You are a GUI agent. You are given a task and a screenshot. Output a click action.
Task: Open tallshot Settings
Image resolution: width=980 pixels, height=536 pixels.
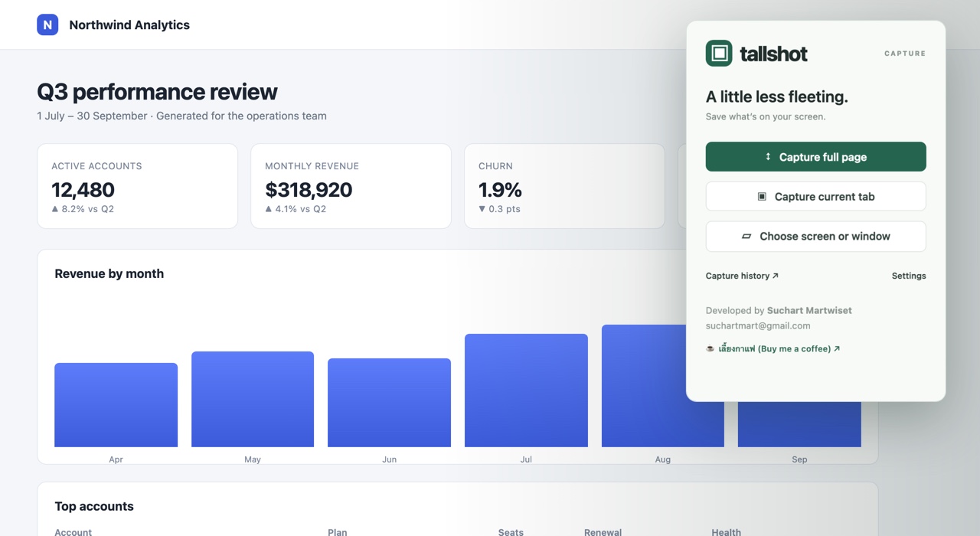(909, 276)
